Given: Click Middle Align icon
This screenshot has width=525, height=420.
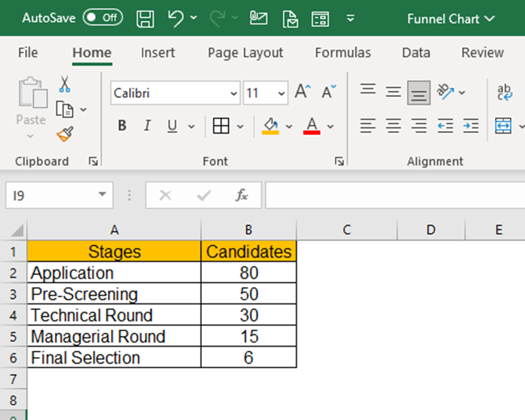Looking at the screenshot, I should (x=393, y=92).
